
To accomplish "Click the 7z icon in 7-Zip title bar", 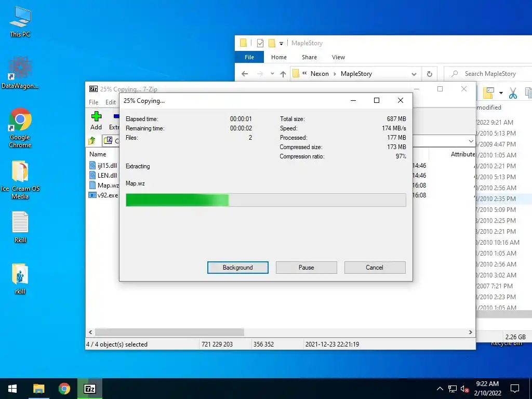I will [94, 89].
